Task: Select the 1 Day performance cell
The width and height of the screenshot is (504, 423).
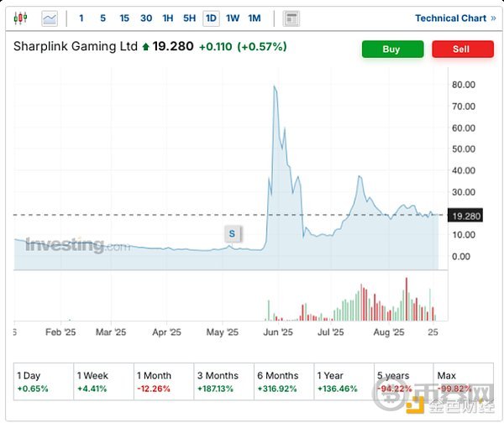Action: (44, 382)
